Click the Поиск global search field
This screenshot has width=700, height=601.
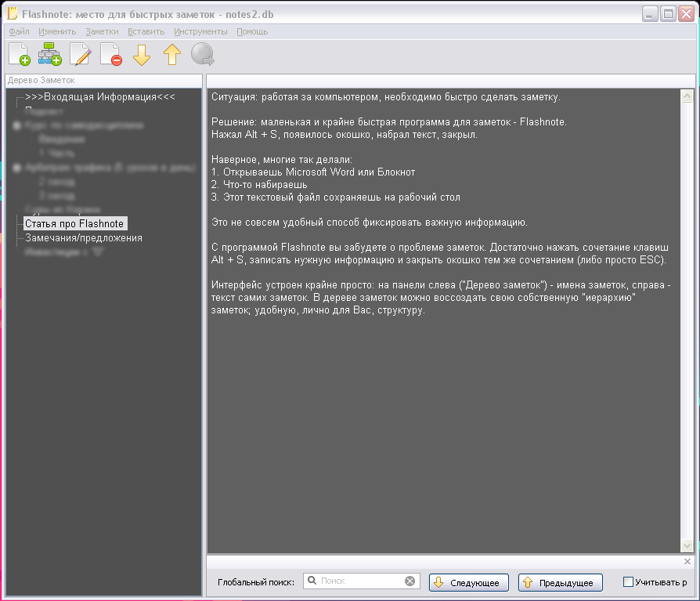361,581
